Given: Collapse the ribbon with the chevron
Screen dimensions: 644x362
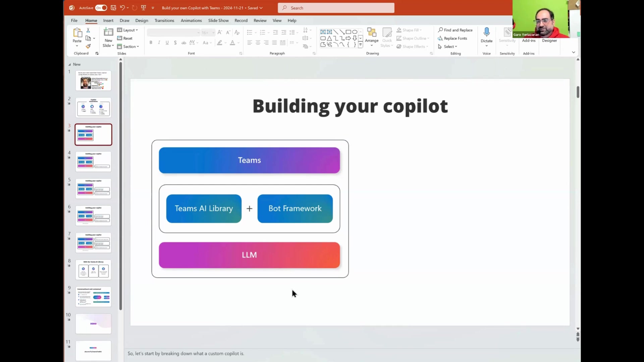Looking at the screenshot, I should [x=574, y=52].
